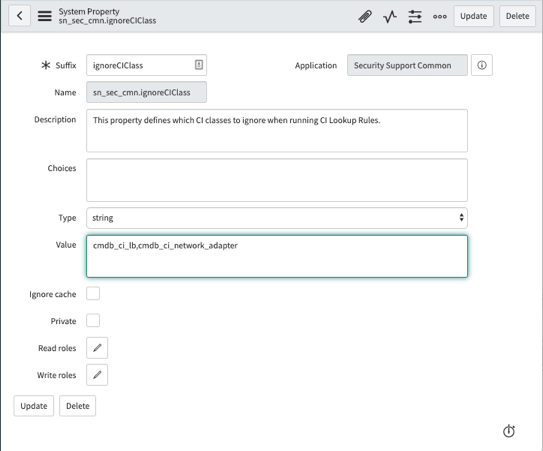
Task: Tick the Private checkbox
Action: pyautogui.click(x=93, y=320)
